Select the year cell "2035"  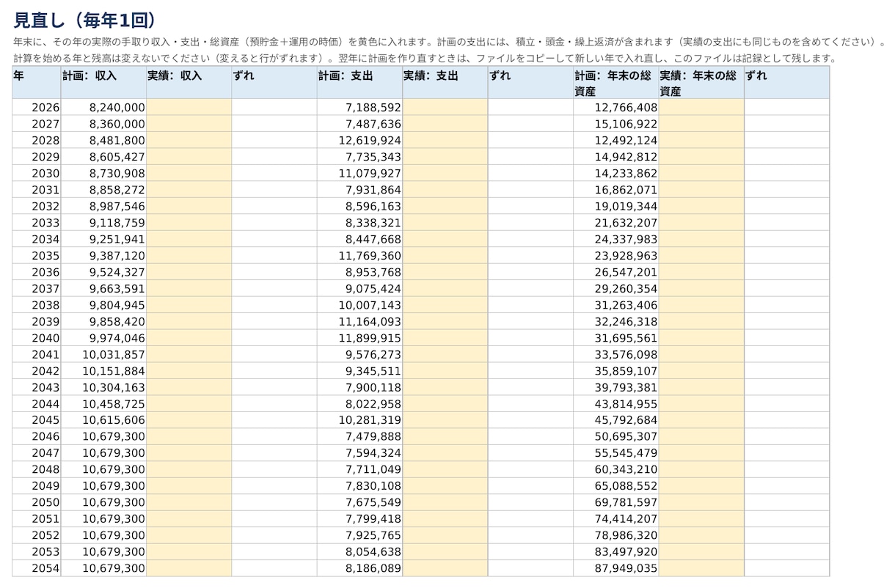tap(37, 256)
